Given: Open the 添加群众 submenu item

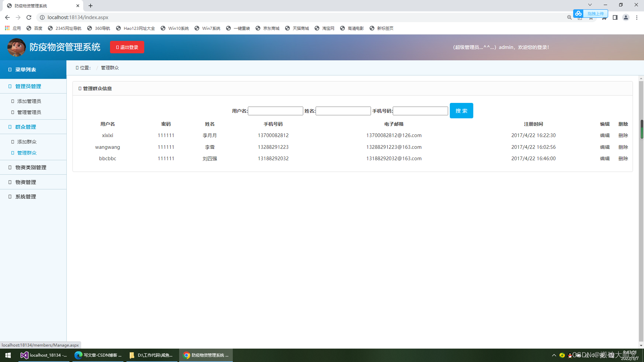Looking at the screenshot, I should pos(27,142).
